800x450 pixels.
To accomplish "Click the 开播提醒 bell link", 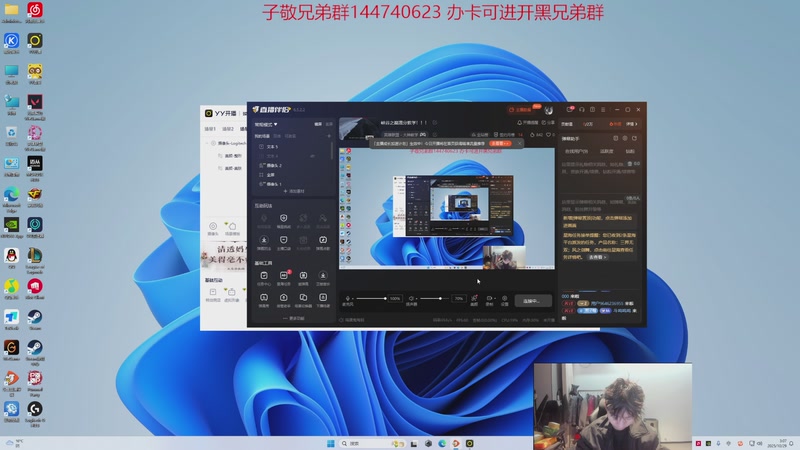I will click(x=528, y=123).
